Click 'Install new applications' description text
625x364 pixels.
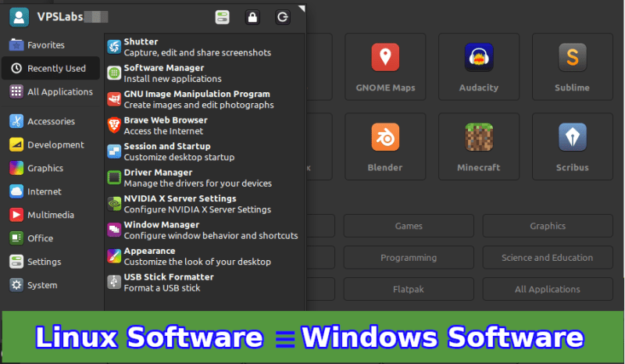(173, 79)
